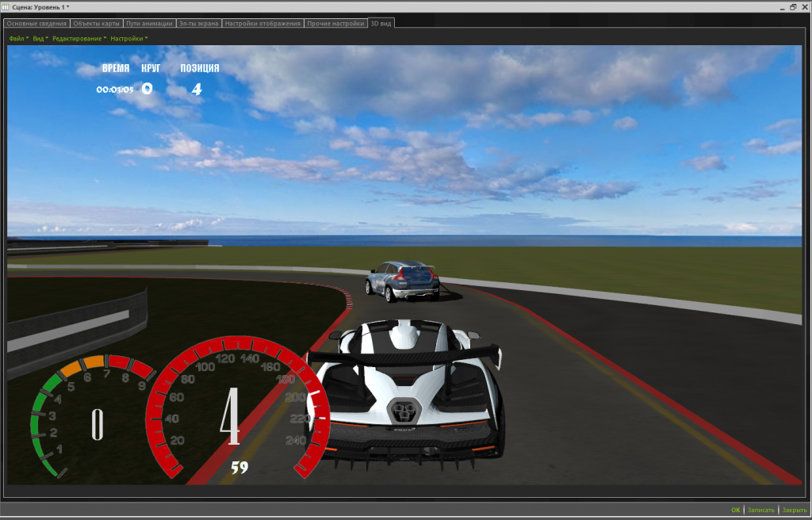Click the tachometer gauge with green arc
Screen dimensions: 812x520
[94, 415]
